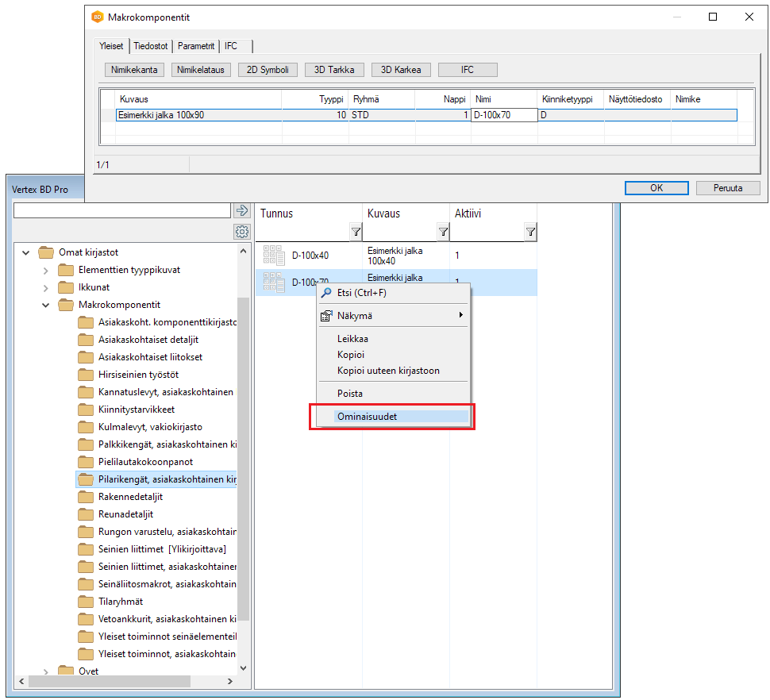The height and width of the screenshot is (700, 770).
Task: Collapse the Makrokomponentit tree node
Action: pyautogui.click(x=46, y=305)
